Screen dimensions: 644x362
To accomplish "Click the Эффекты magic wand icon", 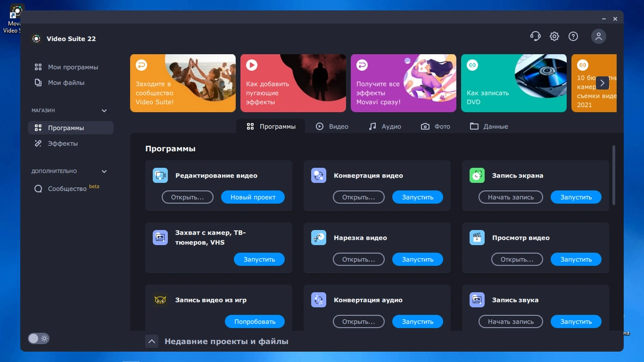I will tap(38, 143).
